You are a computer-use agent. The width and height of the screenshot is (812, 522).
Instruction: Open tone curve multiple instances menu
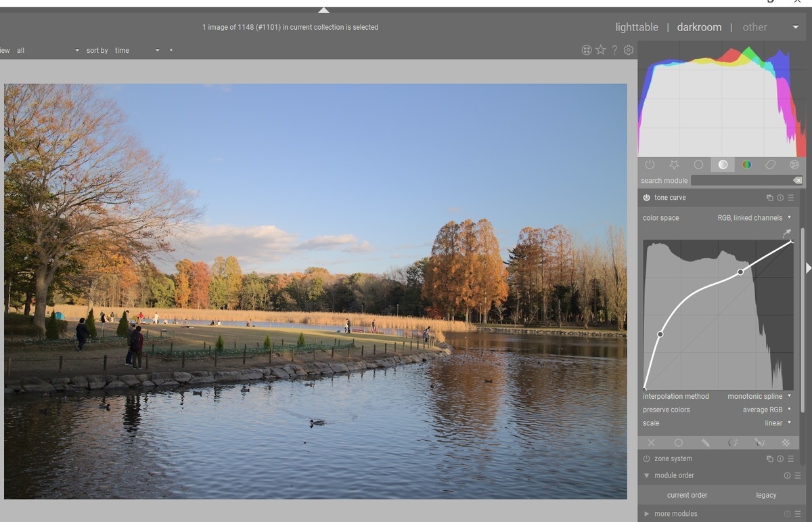(x=769, y=198)
